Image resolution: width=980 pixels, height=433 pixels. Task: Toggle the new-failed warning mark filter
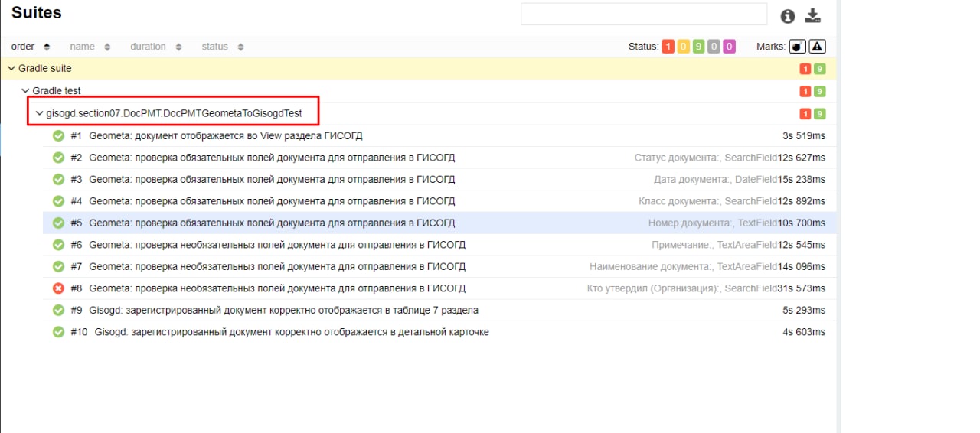point(818,47)
